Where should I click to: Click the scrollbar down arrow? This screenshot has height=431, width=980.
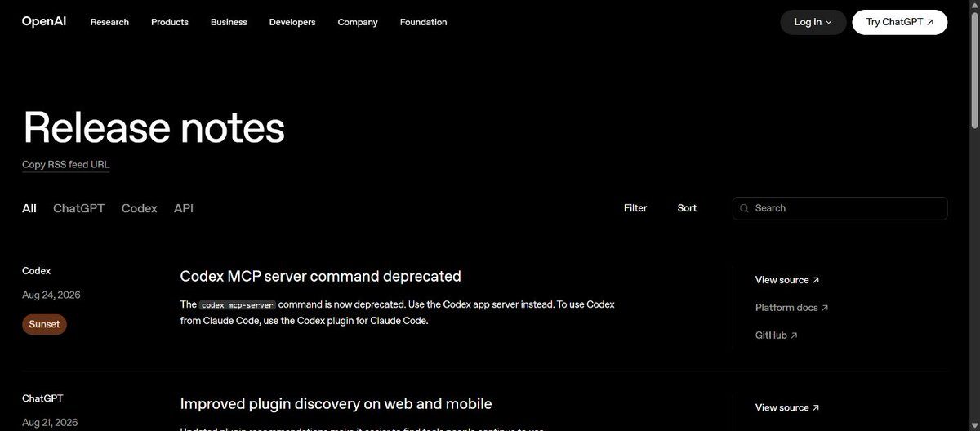pos(973,425)
